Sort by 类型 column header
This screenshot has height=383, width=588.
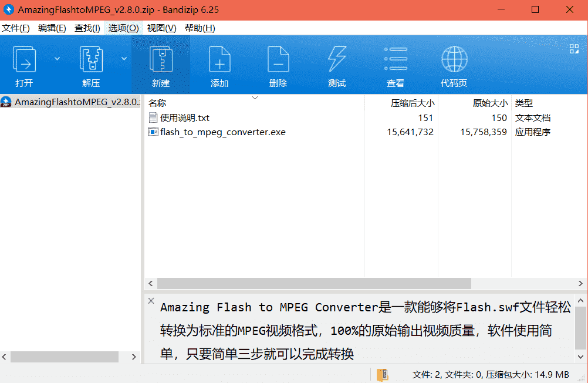(x=549, y=103)
